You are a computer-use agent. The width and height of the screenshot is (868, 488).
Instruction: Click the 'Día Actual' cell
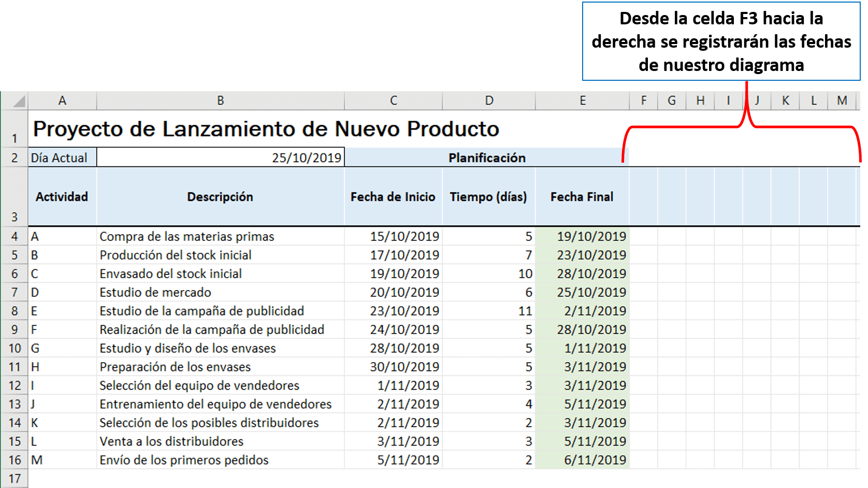click(62, 157)
